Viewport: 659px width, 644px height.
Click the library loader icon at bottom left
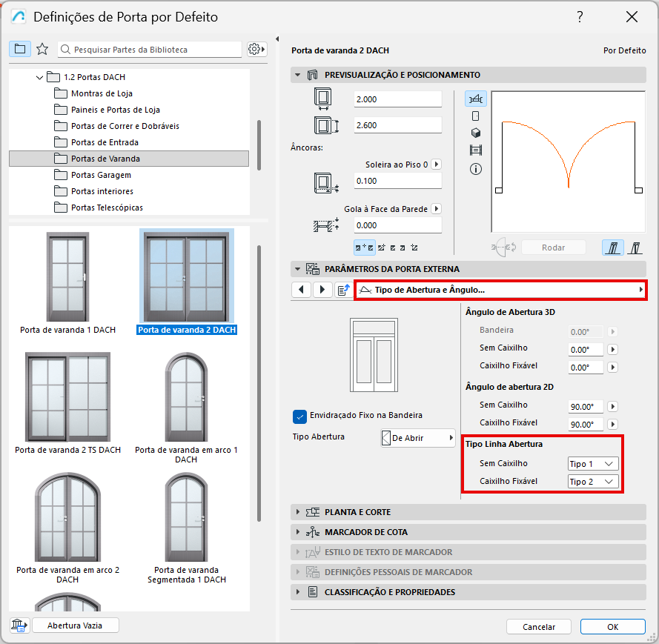[19, 625]
